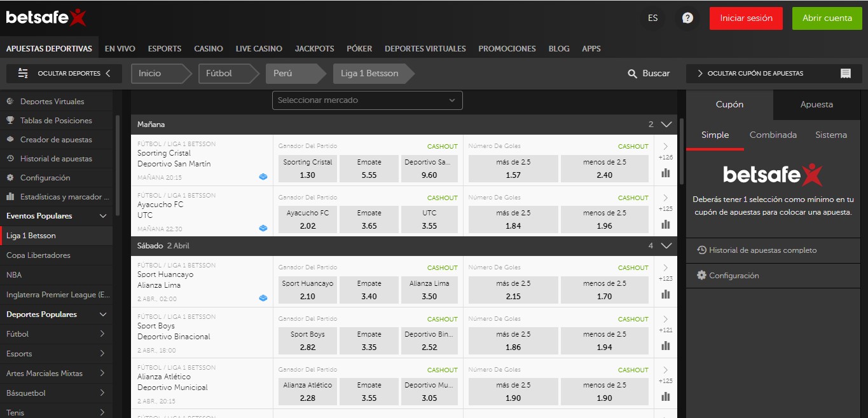Change language via ES button
This screenshot has width=868, height=418.
(652, 18)
